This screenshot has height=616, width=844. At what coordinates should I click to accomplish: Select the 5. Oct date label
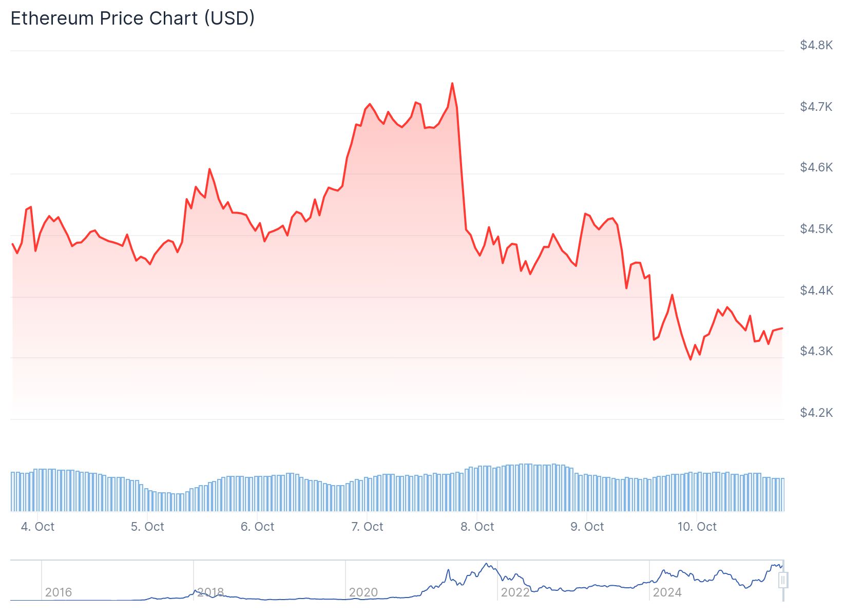[147, 527]
